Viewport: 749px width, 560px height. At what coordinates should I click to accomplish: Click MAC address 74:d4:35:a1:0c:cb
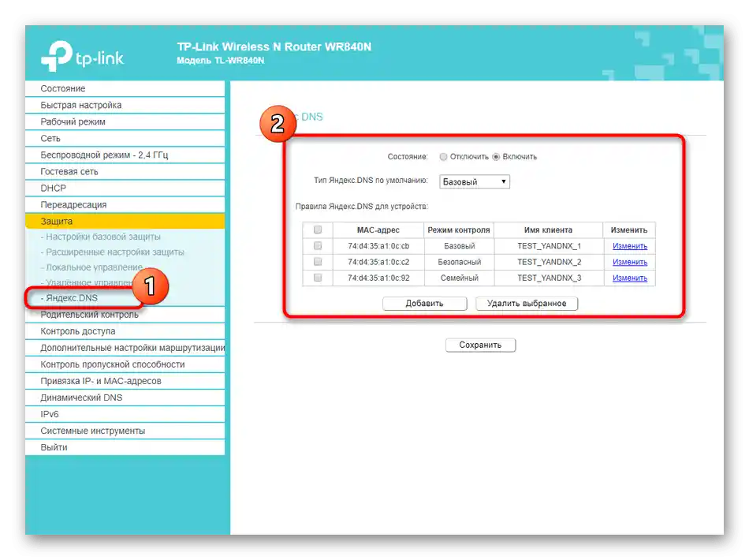tap(378, 246)
